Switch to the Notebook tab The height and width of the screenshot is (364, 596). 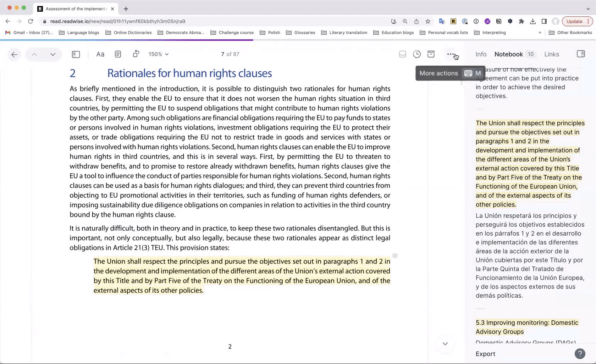(x=509, y=54)
